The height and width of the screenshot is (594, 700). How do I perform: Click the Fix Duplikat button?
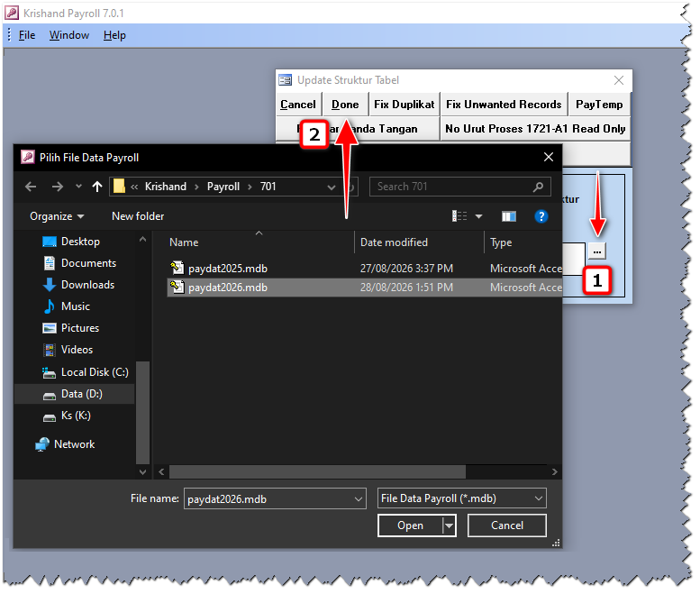[404, 105]
